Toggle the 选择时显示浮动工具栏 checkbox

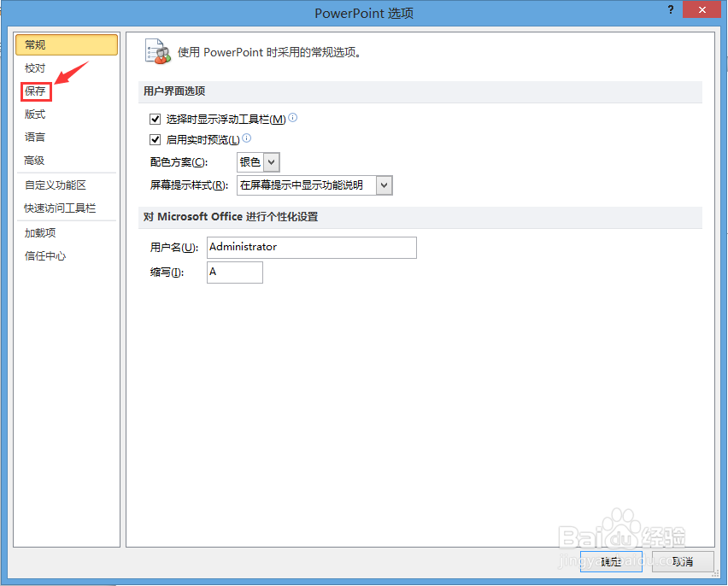(155, 119)
